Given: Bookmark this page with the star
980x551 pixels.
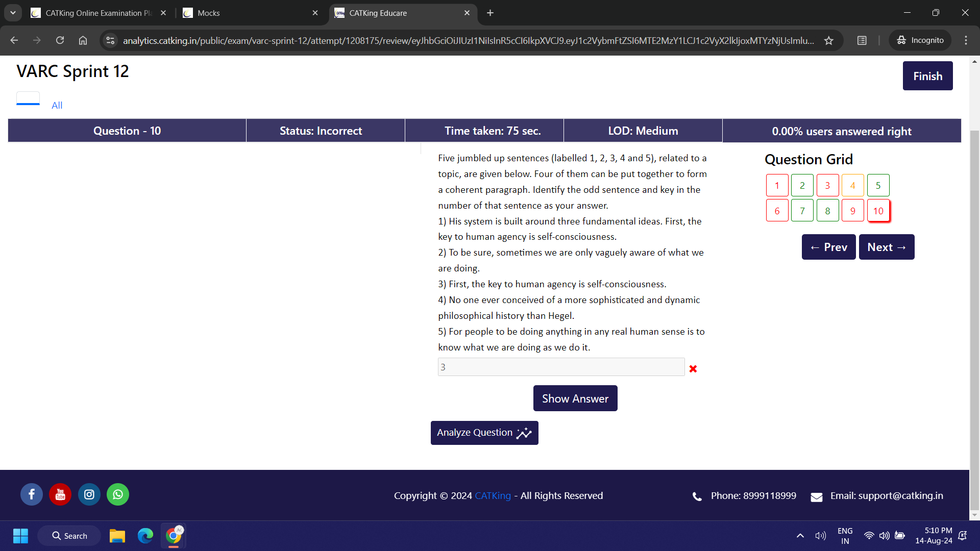Looking at the screenshot, I should pos(828,40).
